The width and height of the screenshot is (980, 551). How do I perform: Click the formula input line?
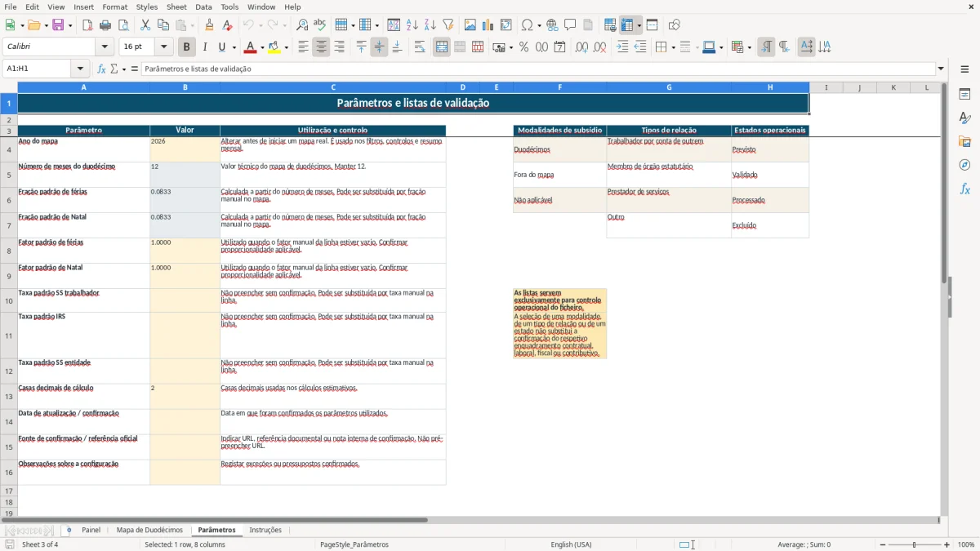538,69
